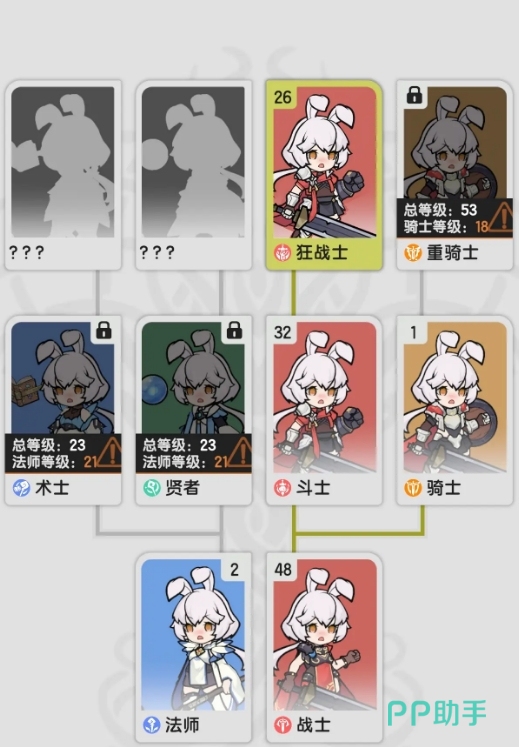
Task: Click the green 贤者 class emblem icon
Action: tap(152, 488)
